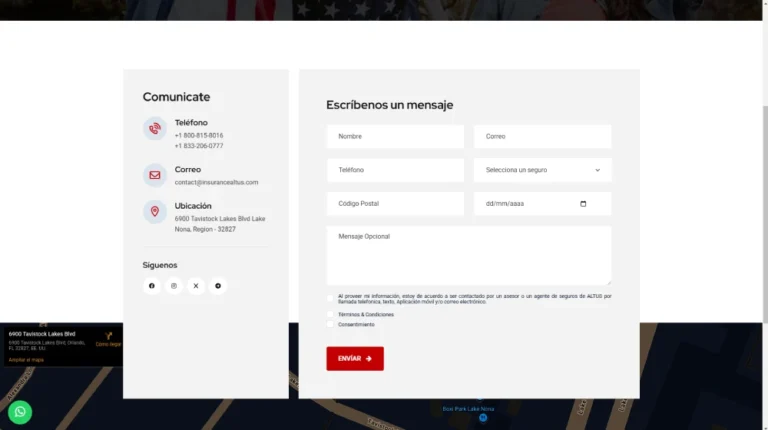
Task: Check the Consentimiento checkbox
Action: pyautogui.click(x=330, y=324)
